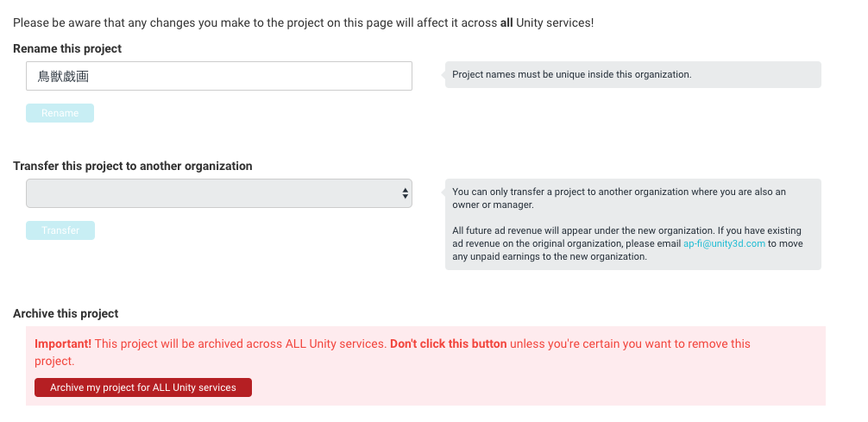This screenshot has width=868, height=422.
Task: Click the bold "all" word in the top notice
Action: [506, 22]
